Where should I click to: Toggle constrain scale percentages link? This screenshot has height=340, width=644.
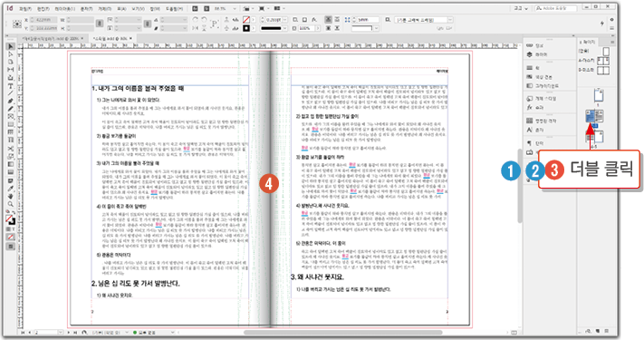click(148, 24)
